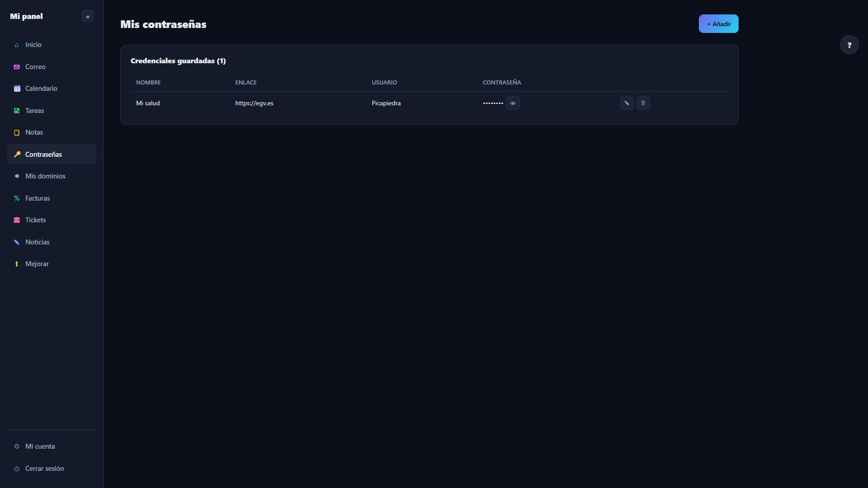868x488 pixels.
Task: Click the masked password dots
Action: point(493,103)
